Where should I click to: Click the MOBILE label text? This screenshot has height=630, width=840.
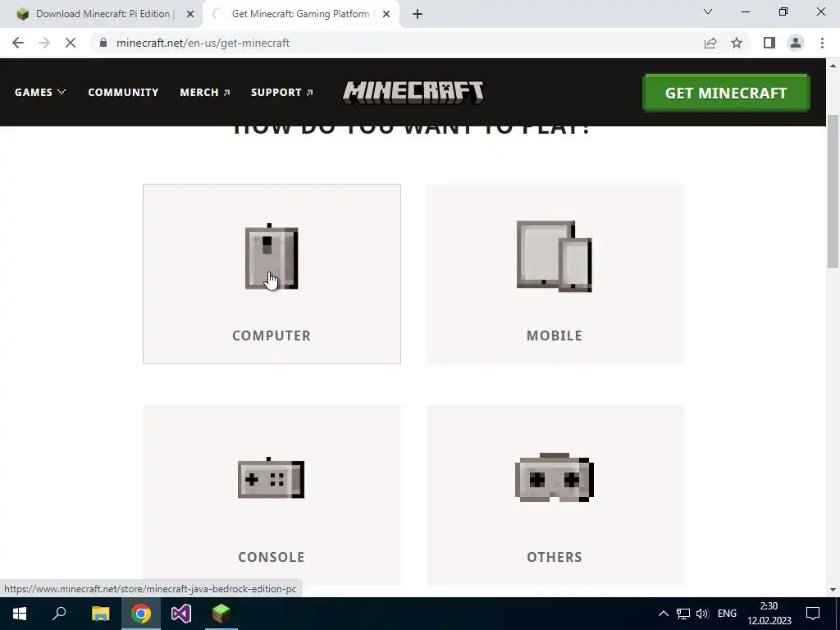(555, 336)
